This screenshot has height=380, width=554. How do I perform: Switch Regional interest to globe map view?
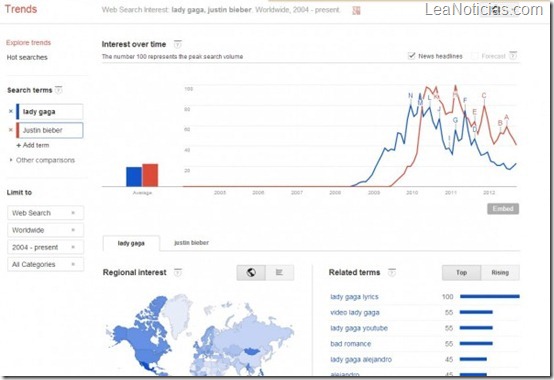click(x=251, y=273)
